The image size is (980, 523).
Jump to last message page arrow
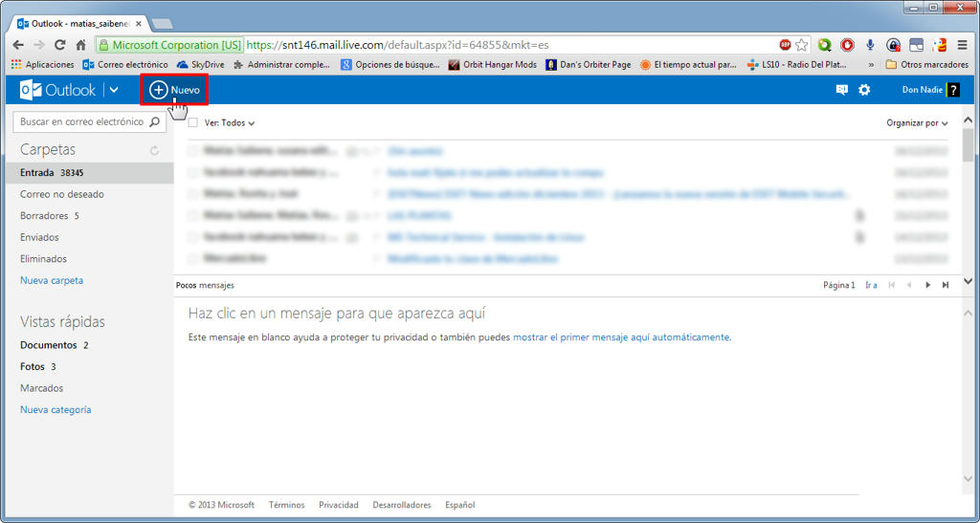tap(946, 285)
